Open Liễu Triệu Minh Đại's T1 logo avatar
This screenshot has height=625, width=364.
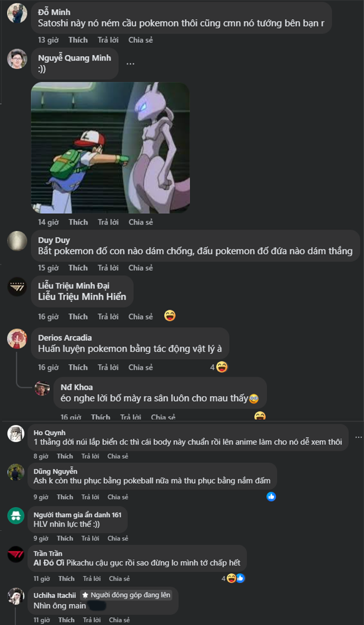[x=17, y=287]
